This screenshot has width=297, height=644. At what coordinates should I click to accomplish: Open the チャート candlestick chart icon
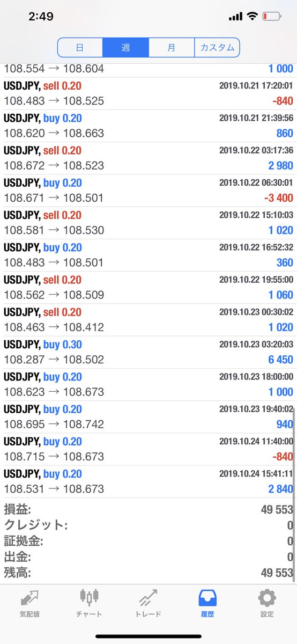(x=90, y=597)
